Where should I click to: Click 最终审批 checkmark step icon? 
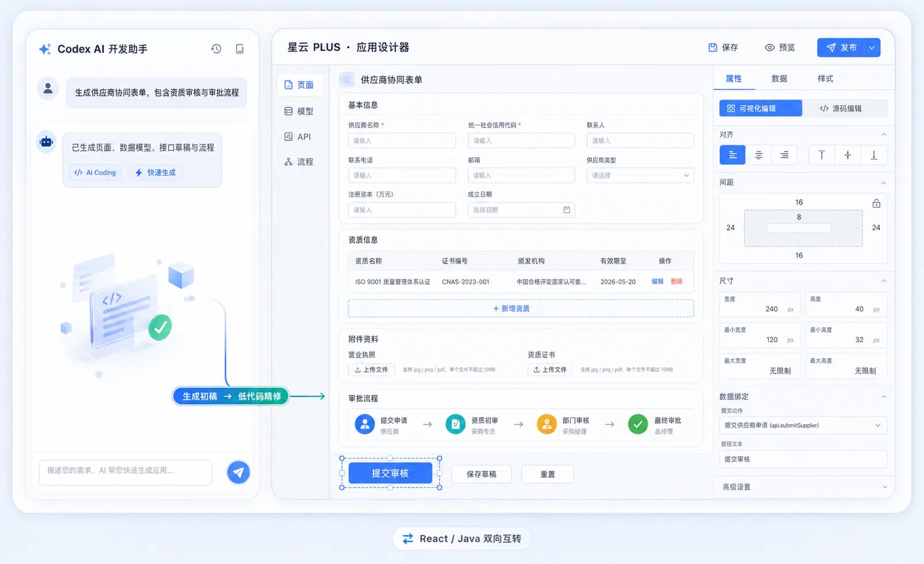tap(638, 424)
